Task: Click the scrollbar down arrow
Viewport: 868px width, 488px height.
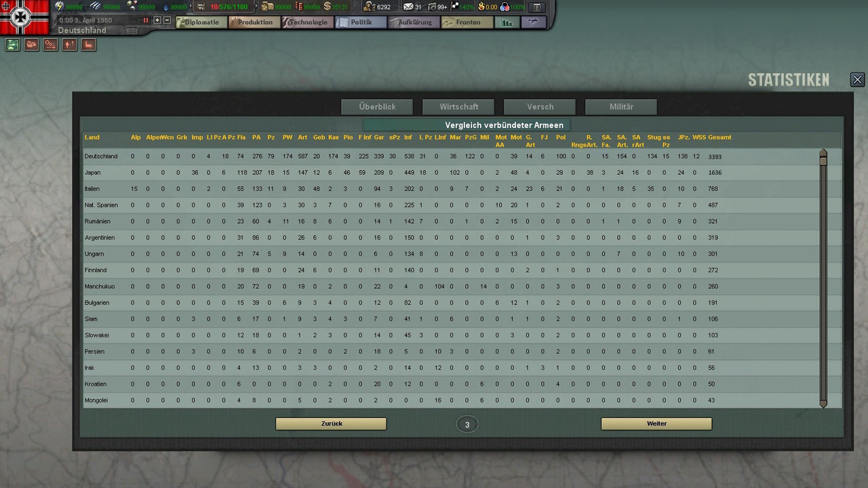Action: 823,404
